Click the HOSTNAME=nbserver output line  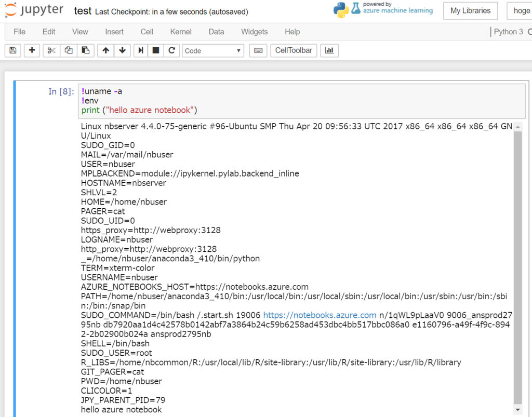pyautogui.click(x=124, y=183)
